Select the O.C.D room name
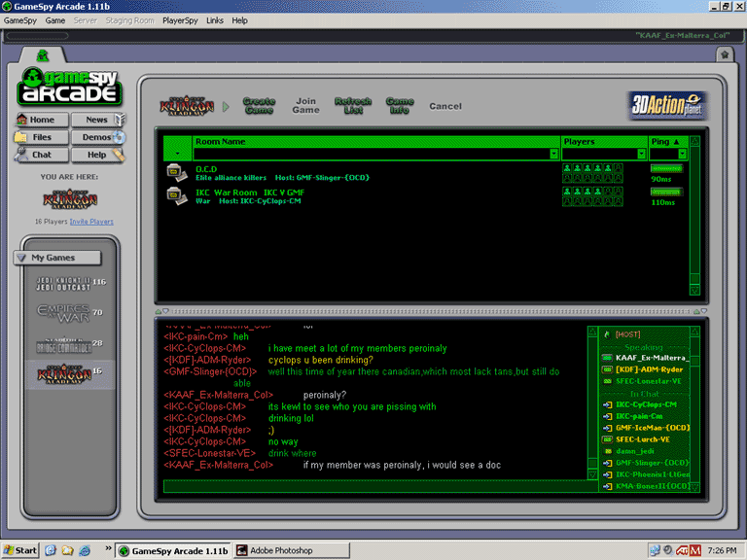The image size is (747, 560). [206, 169]
